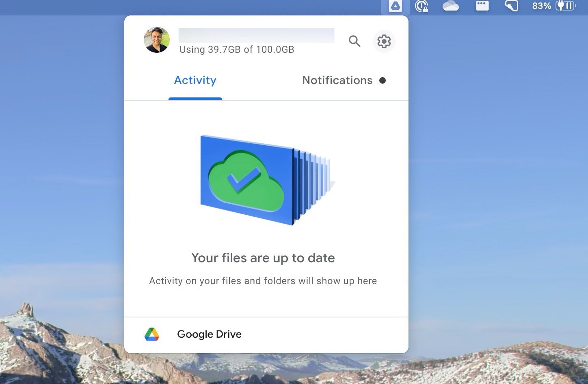Click the profile avatar photo
Image resolution: width=588 pixels, height=384 pixels.
pyautogui.click(x=157, y=40)
